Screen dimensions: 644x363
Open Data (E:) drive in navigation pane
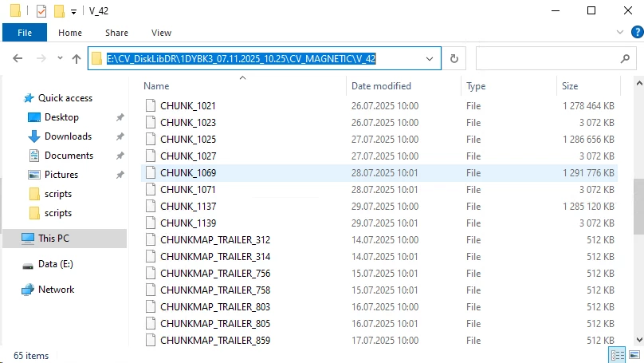(x=56, y=264)
